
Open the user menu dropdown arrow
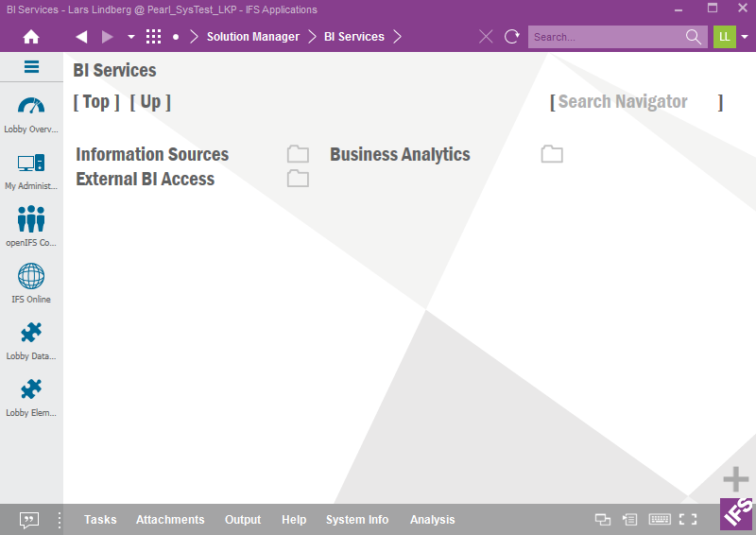point(745,37)
